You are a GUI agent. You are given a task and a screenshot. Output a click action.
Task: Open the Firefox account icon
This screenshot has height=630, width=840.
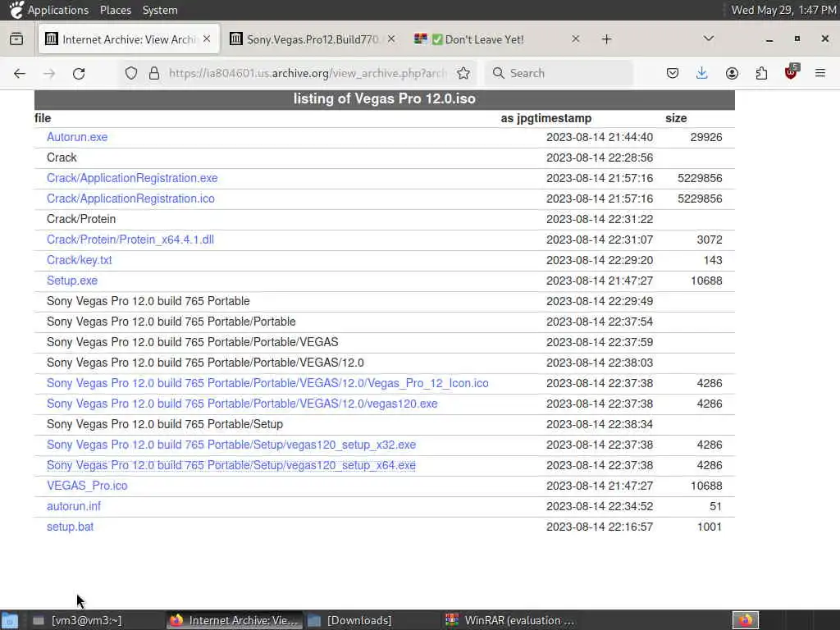point(732,73)
